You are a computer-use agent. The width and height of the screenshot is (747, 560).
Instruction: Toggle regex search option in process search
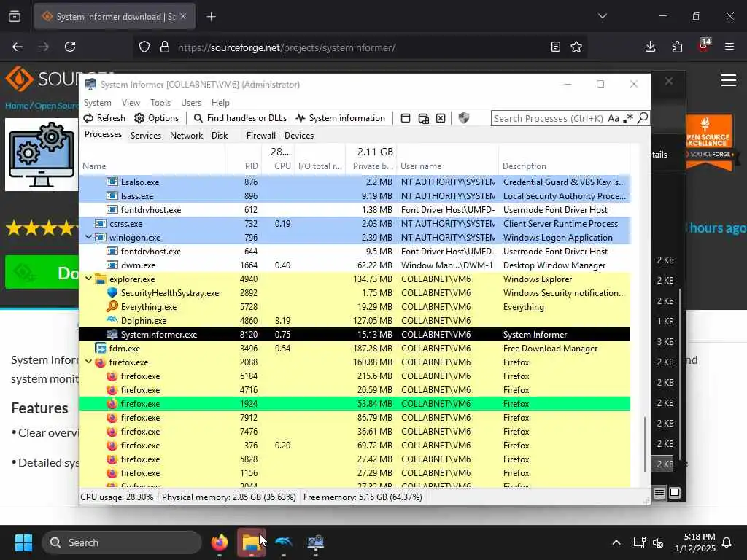[x=628, y=117]
